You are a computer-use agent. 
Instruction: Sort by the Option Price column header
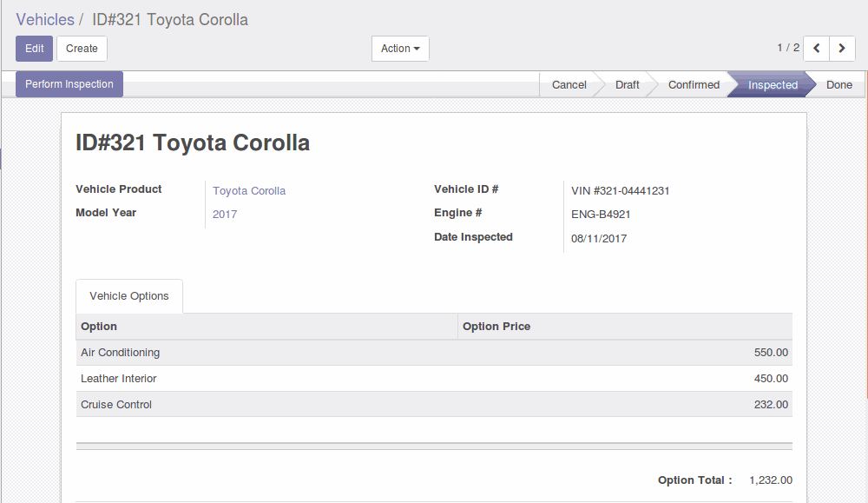pos(625,327)
